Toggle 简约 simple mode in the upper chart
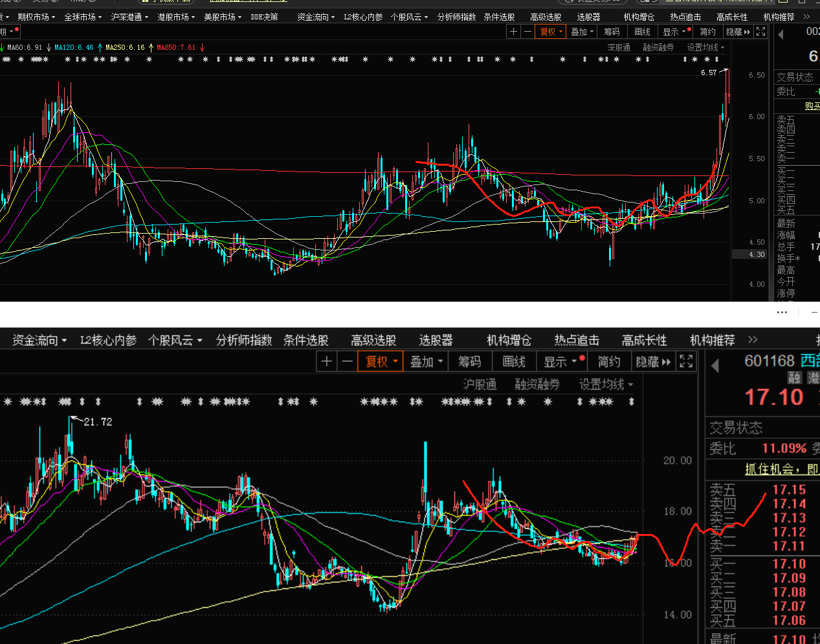This screenshot has height=644, width=820. pyautogui.click(x=707, y=32)
